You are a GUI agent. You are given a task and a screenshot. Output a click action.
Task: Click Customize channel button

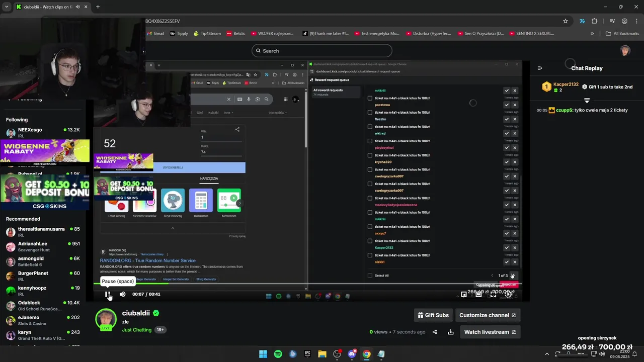click(x=488, y=315)
